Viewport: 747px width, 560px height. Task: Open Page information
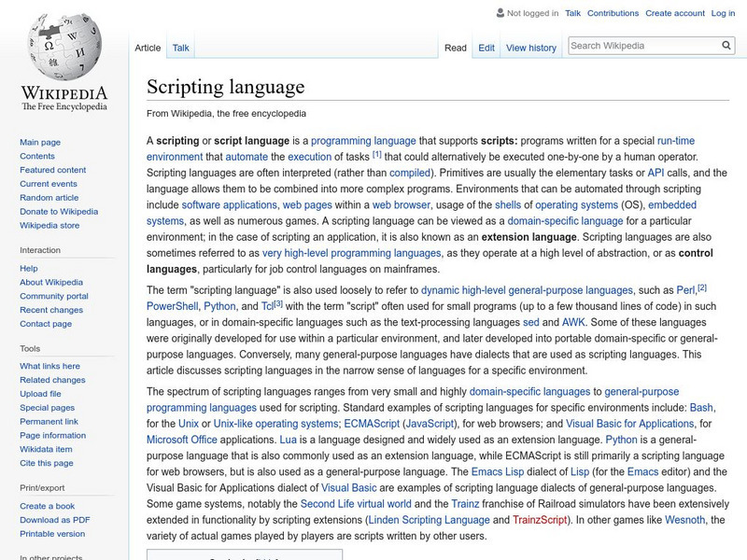click(53, 435)
